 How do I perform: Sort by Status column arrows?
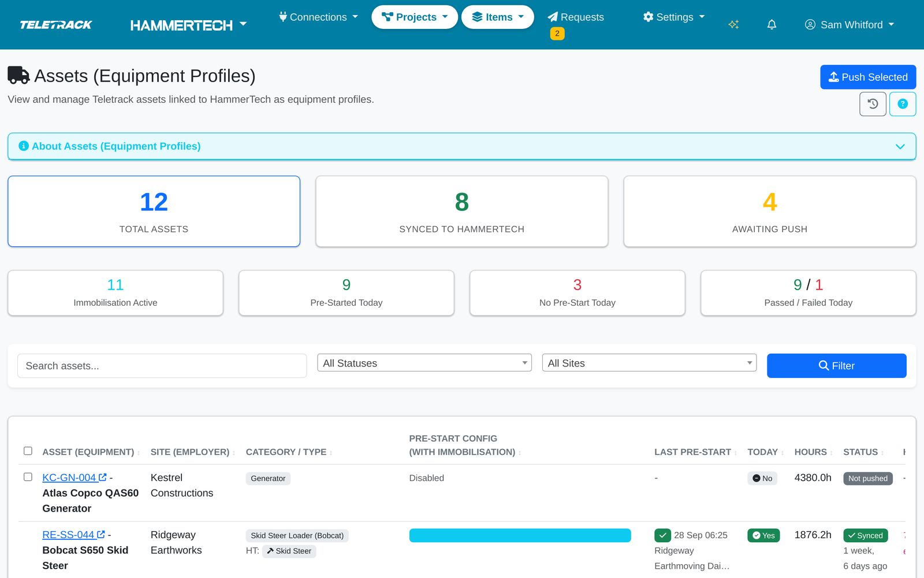[882, 453]
